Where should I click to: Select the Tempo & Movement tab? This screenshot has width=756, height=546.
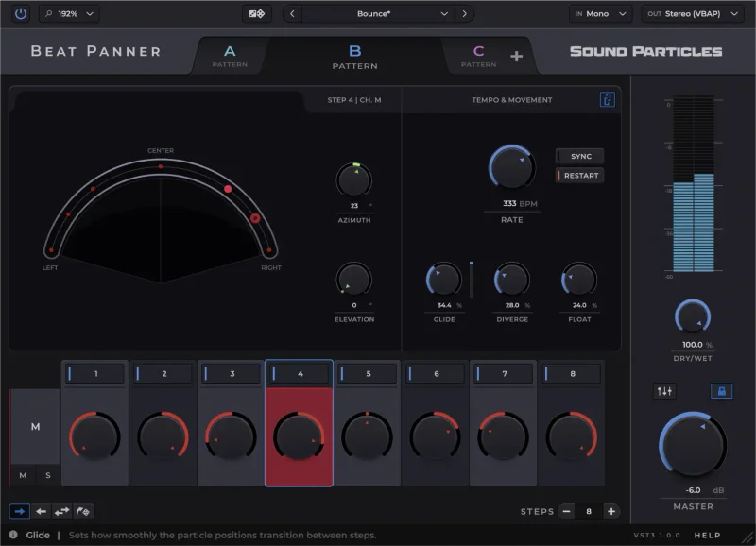coord(512,100)
